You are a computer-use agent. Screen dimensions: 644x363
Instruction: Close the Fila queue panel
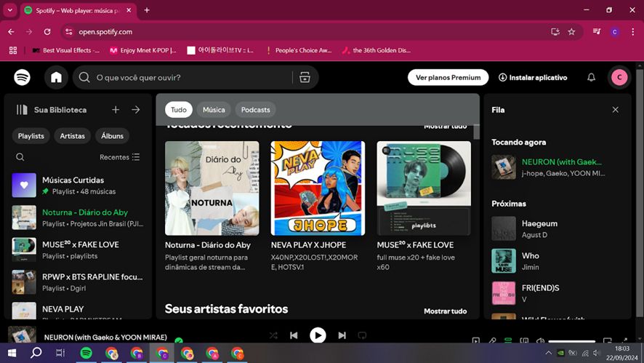615,110
